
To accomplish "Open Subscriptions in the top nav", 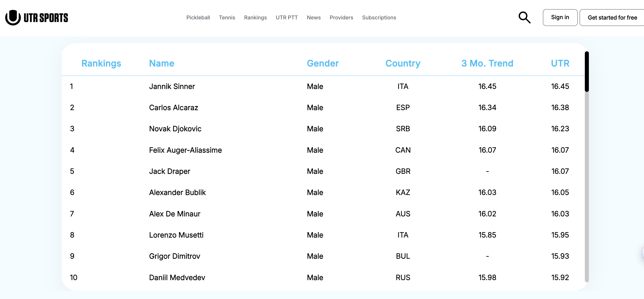I will pos(379,18).
